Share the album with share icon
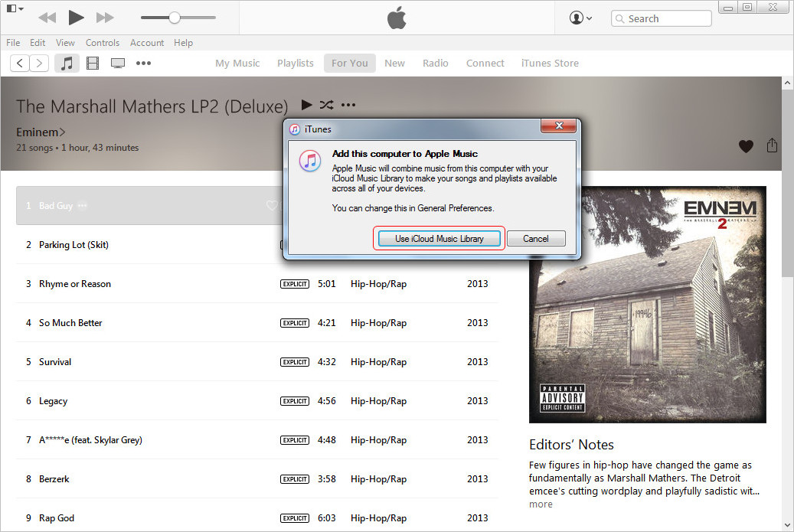The image size is (794, 532). [772, 145]
